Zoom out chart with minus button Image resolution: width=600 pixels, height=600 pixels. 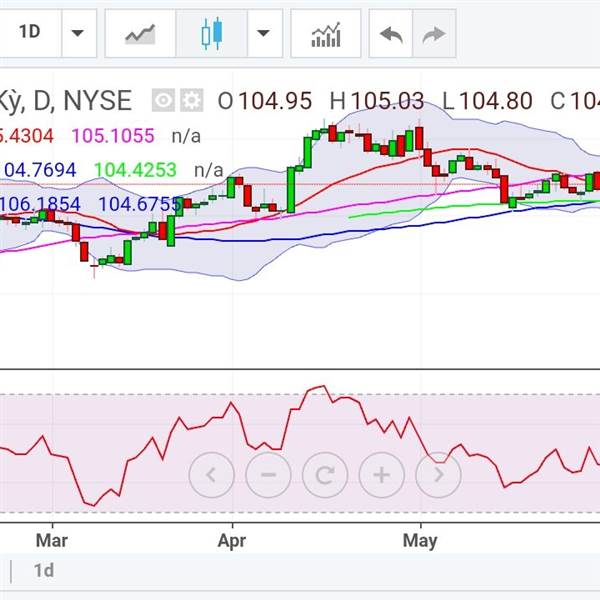tap(268, 475)
